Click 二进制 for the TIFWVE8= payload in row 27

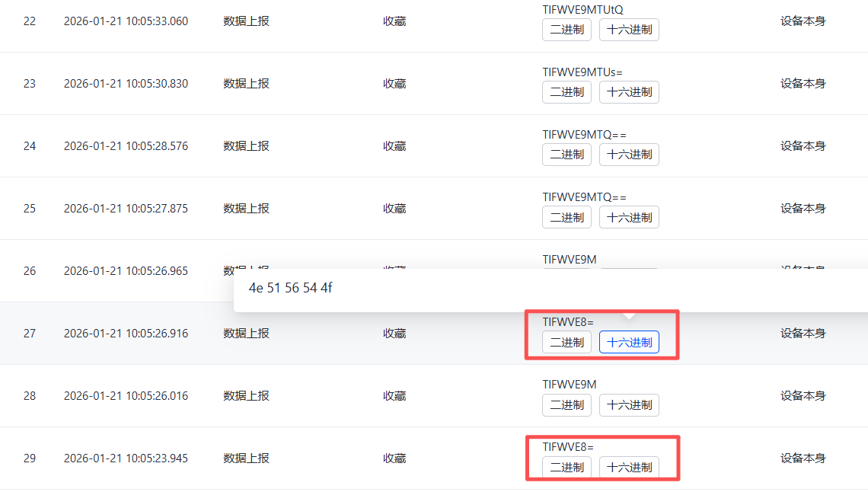566,342
